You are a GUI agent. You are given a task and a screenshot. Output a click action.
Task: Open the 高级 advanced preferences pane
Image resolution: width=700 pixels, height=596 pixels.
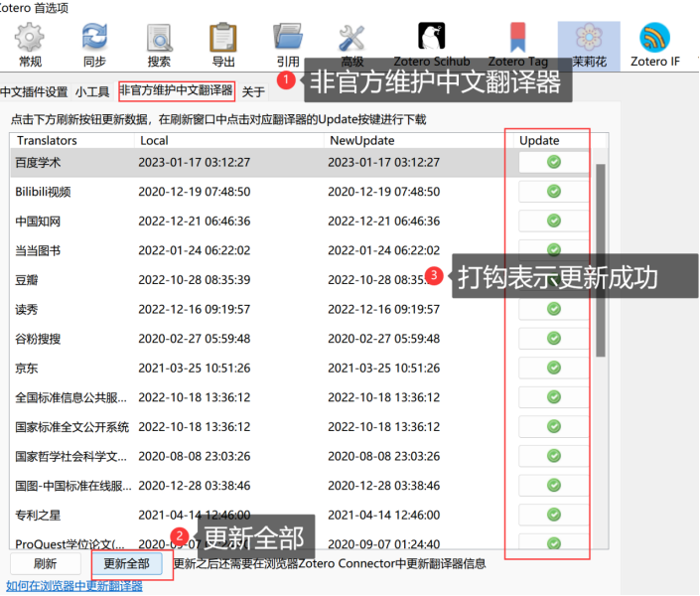[x=351, y=46]
